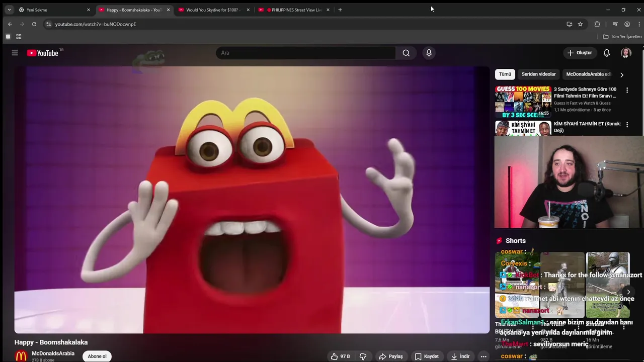Close the Yeni Sekme tab
644x362 pixels.
[89, 10]
